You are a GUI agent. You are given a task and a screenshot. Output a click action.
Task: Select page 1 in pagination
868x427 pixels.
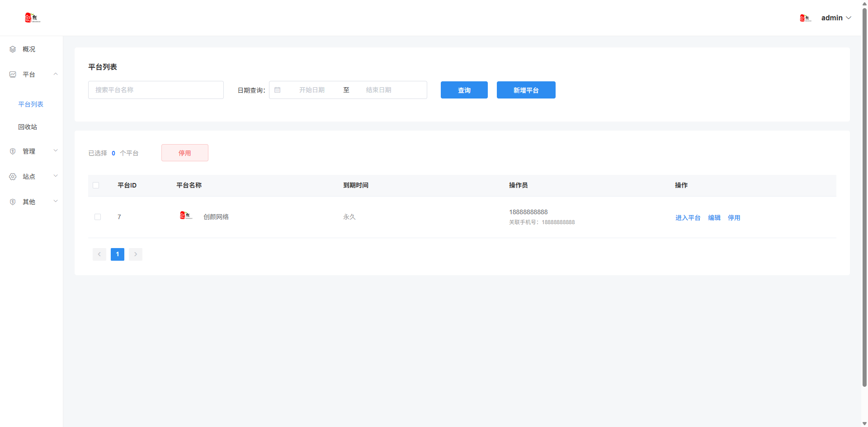click(x=118, y=254)
